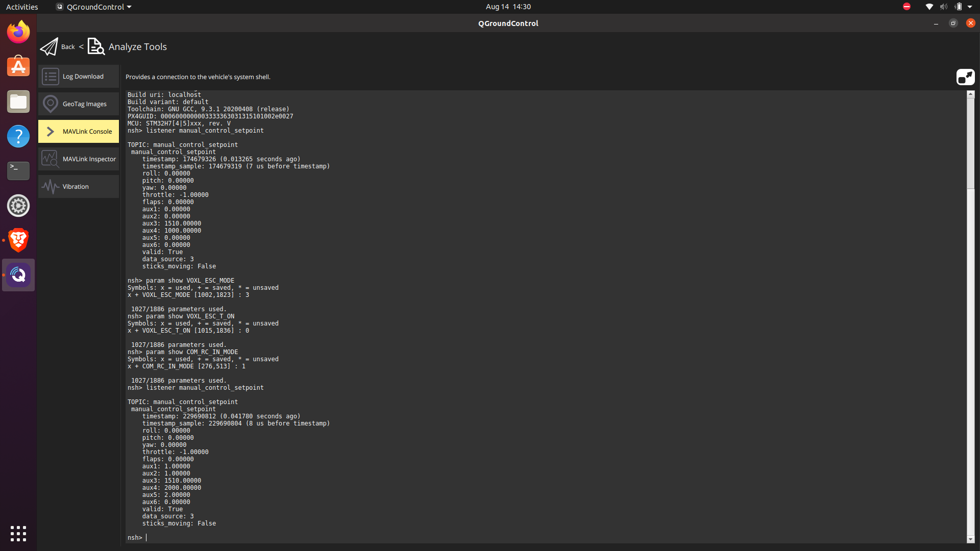Screen dimensions: 980x551
Task: Click the MAVLink Console chevron icon
Action: tap(51, 132)
